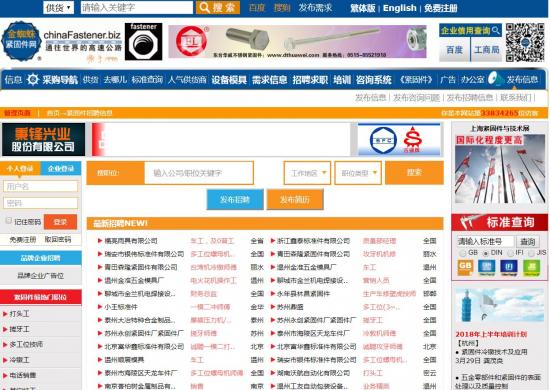Image resolution: width=550 pixels, height=390 pixels.
Task: Tick the 记住密码 checkbox
Action: click(8, 221)
